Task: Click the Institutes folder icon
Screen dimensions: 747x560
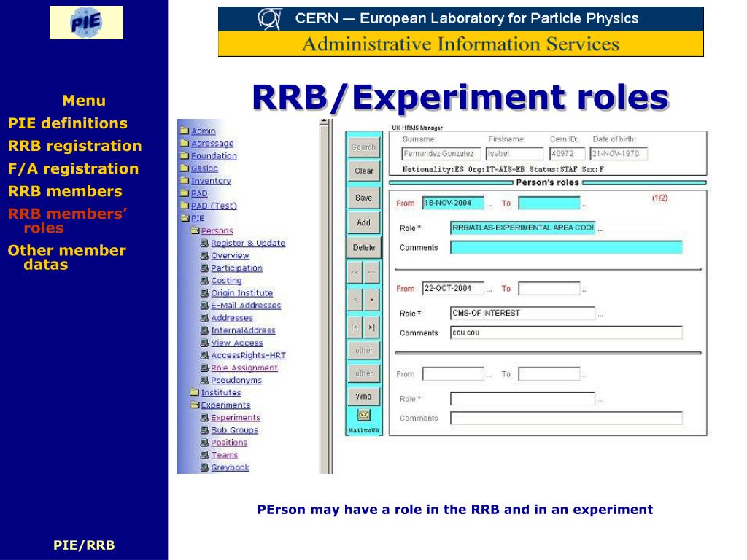Action: 194,392
